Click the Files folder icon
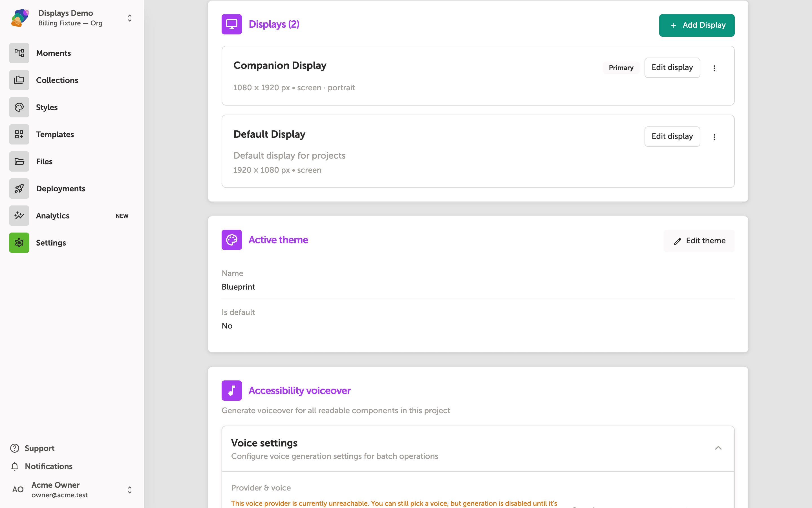The height and width of the screenshot is (508, 812). (x=19, y=161)
